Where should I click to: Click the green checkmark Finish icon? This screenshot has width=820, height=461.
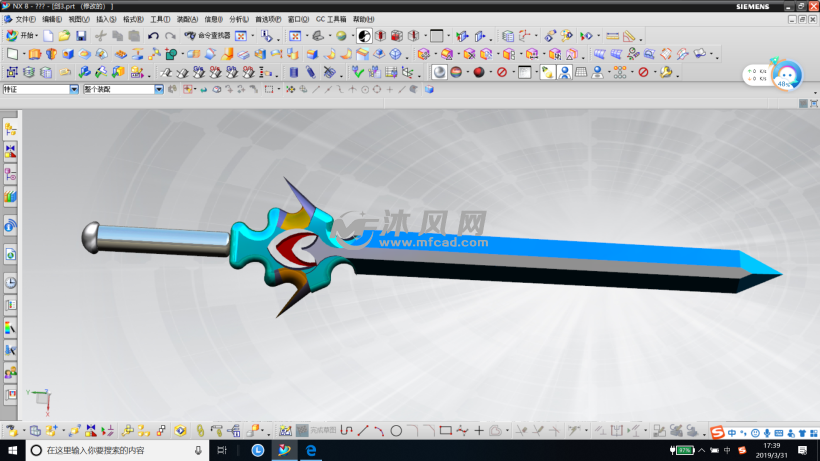coord(358,72)
